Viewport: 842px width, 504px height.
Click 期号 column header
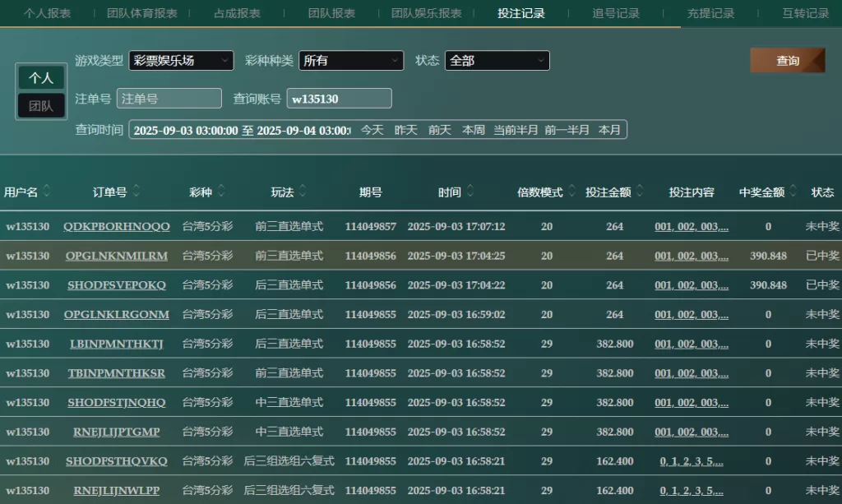[x=371, y=192]
